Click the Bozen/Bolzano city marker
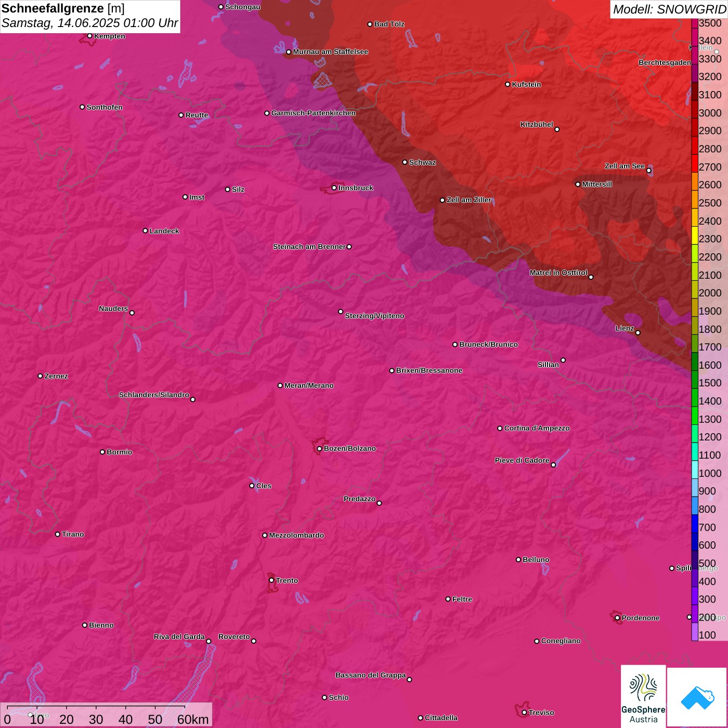728x728 pixels. (319, 448)
